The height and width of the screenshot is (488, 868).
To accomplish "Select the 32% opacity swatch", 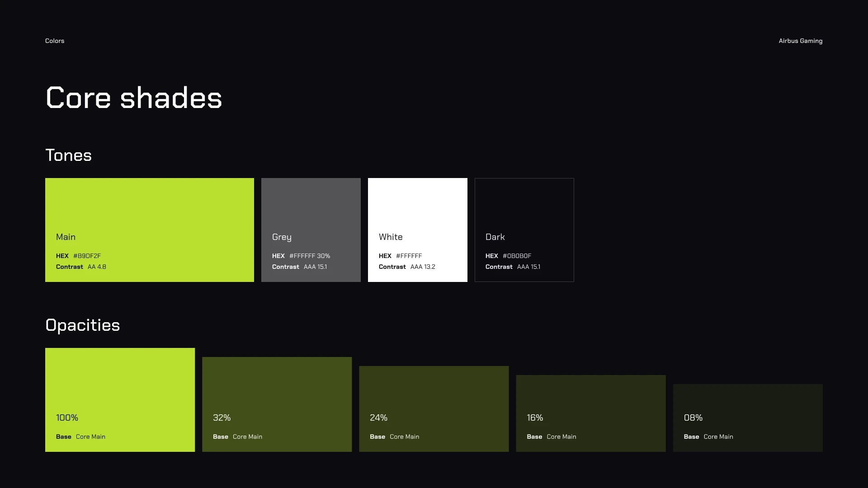I will click(x=277, y=404).
